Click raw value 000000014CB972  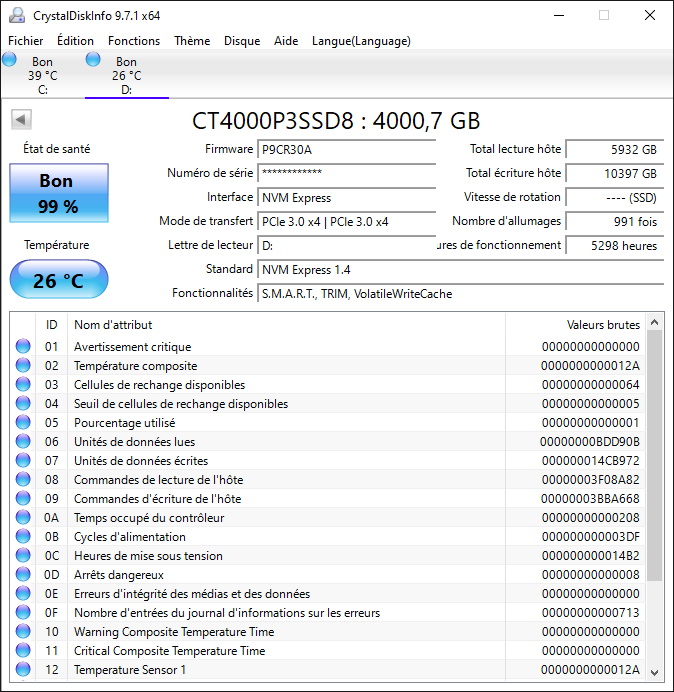click(x=591, y=461)
